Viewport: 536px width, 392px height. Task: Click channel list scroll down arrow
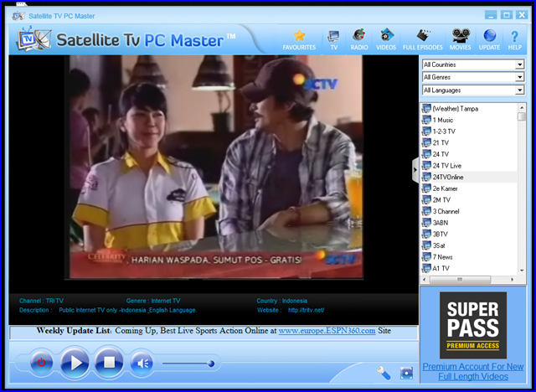click(x=522, y=271)
